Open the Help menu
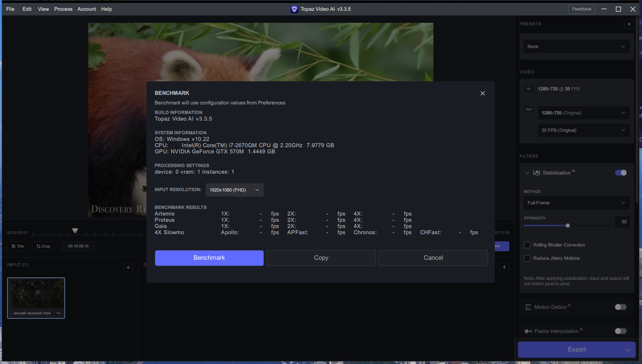 click(106, 9)
